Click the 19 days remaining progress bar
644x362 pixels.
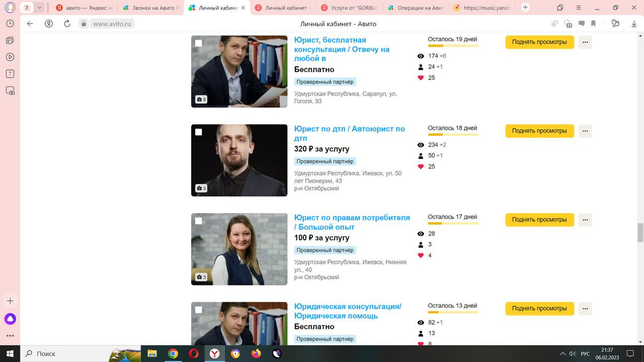[x=453, y=46]
